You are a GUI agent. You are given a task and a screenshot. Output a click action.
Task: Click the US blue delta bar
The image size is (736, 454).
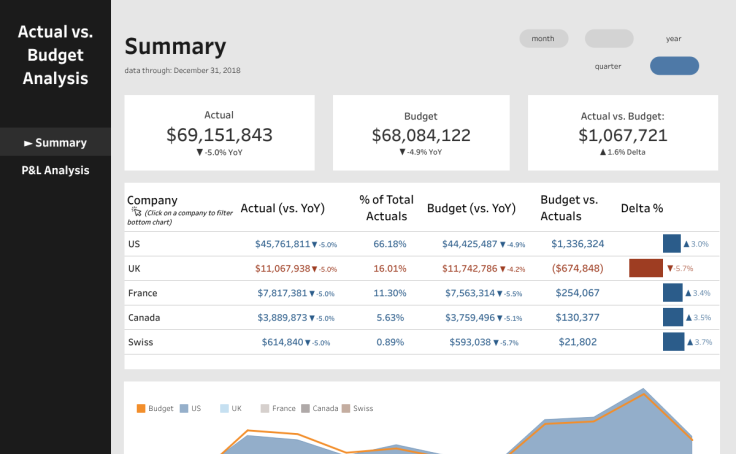[672, 244]
